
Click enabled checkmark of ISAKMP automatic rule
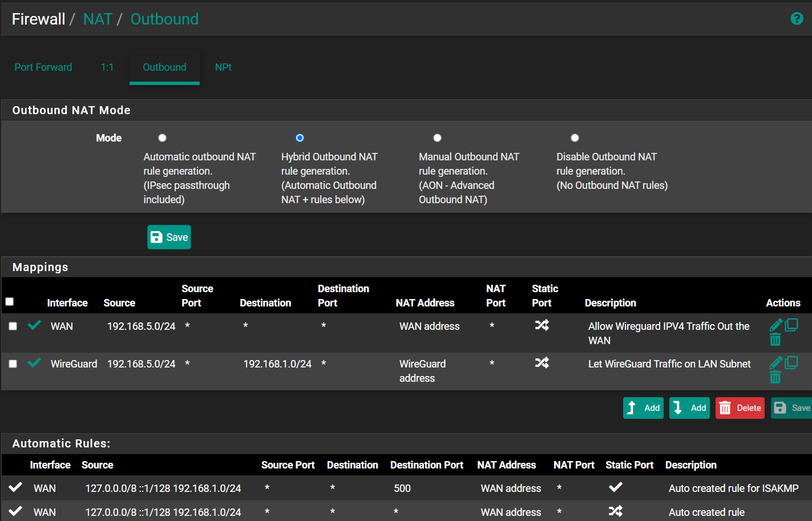pos(15,487)
